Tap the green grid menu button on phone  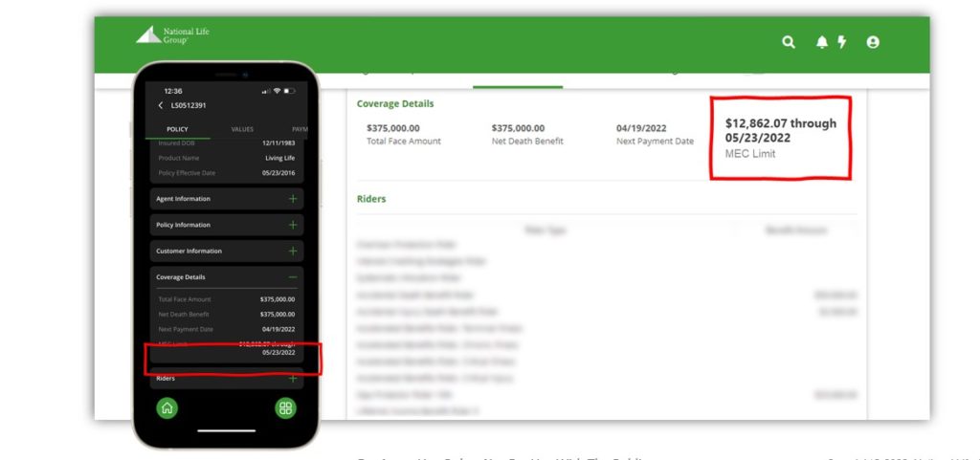pyautogui.click(x=284, y=408)
